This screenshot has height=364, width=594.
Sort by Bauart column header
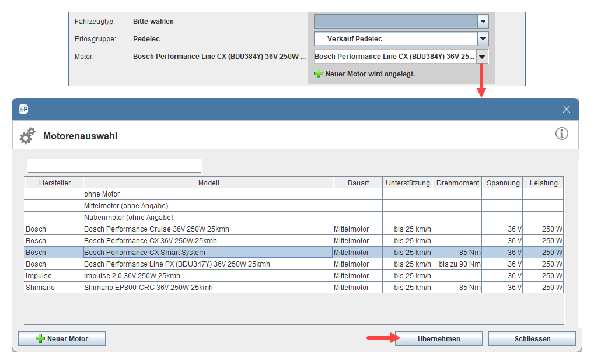[358, 183]
